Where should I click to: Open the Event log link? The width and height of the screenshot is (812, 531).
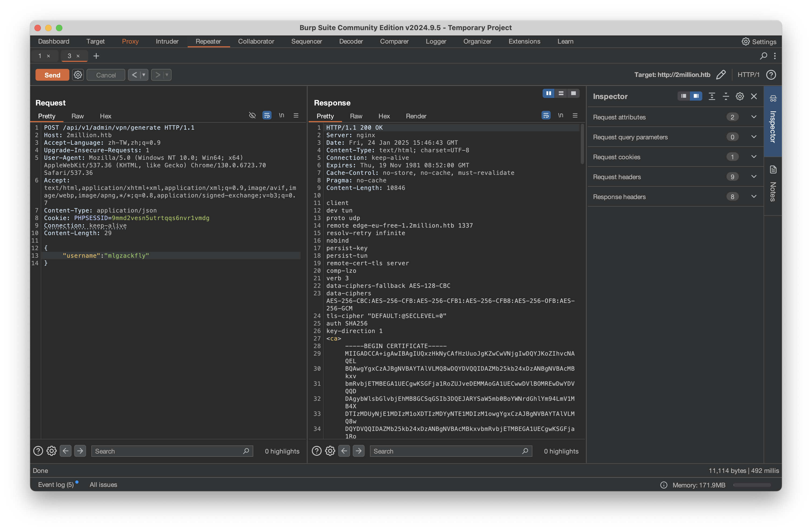click(56, 484)
